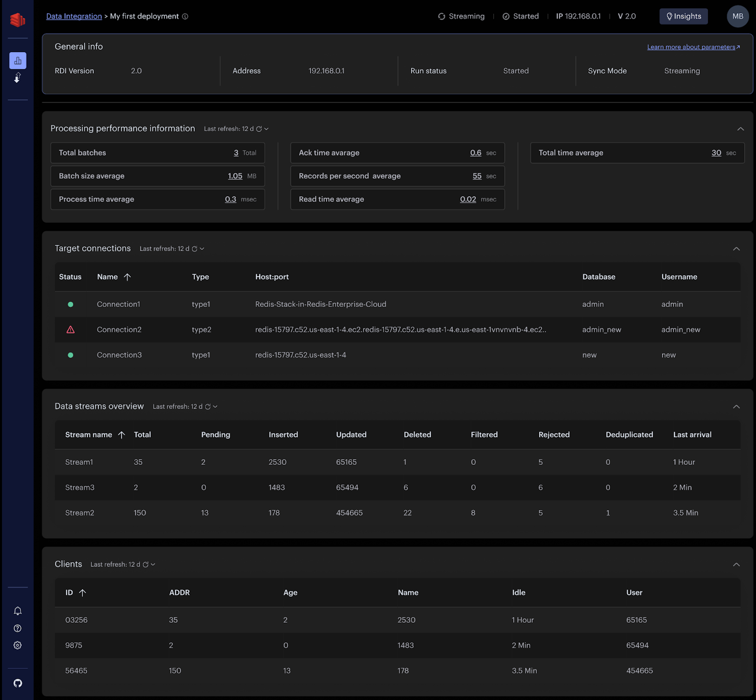This screenshot has width=756, height=700.
Task: Open auto-refresh dropdown for Data streams overview
Action: click(215, 407)
